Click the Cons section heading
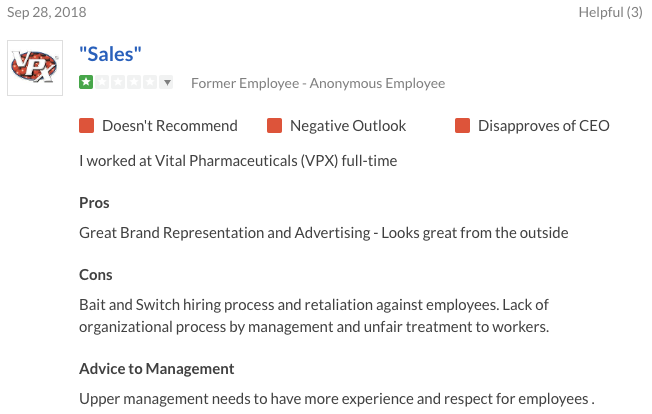Image resolution: width=652 pixels, height=414 pixels. (96, 275)
